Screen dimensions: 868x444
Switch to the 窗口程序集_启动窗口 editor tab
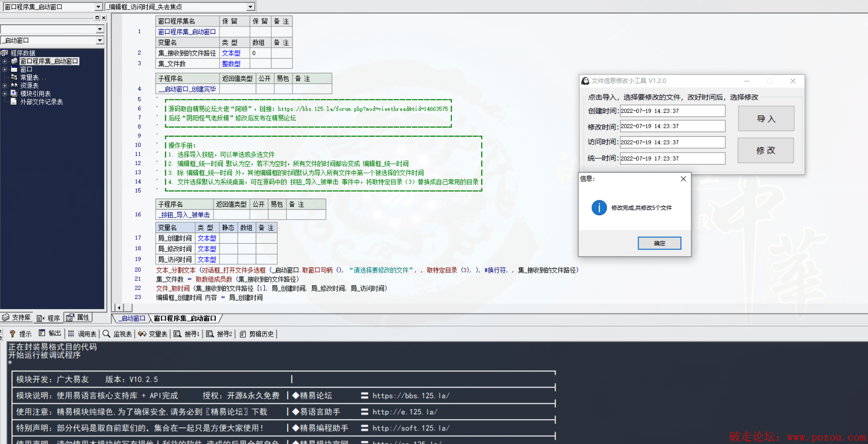[185, 319]
